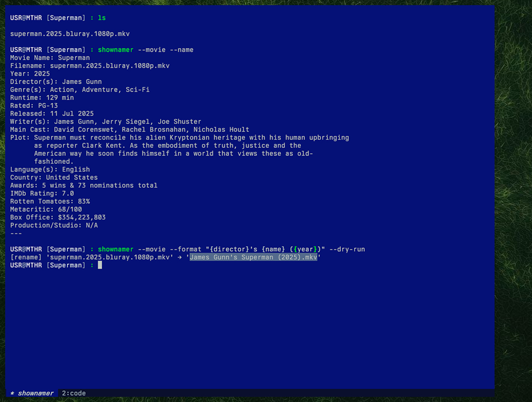Click the 'Released: 11 Jul 2025' line
This screenshot has width=532, height=402.
click(x=52, y=114)
